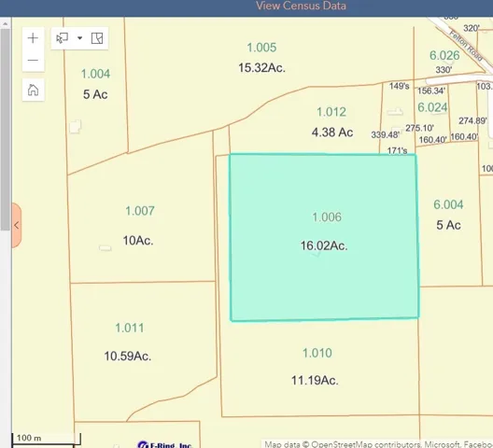The height and width of the screenshot is (448, 493).
Task: Click parcel number 1.007
Action: [x=140, y=211]
